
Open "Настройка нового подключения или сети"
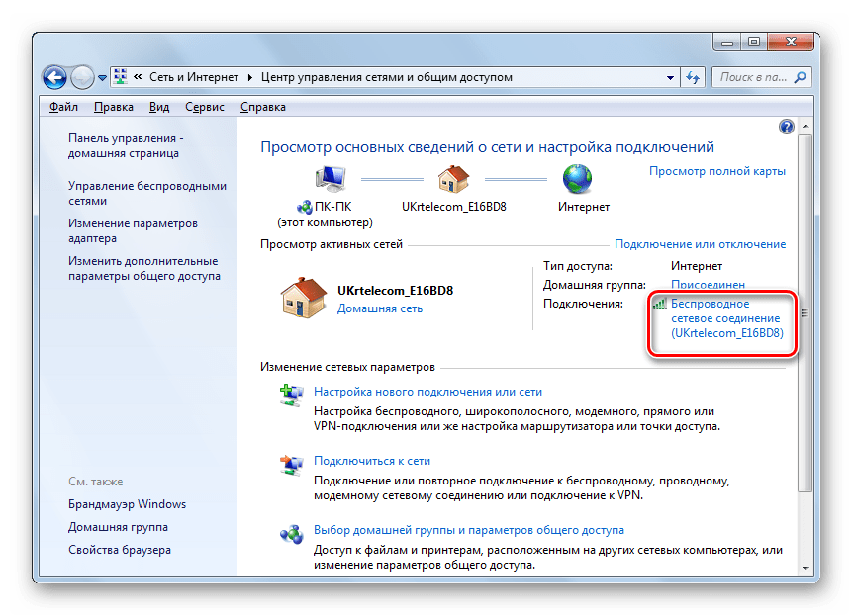427,392
